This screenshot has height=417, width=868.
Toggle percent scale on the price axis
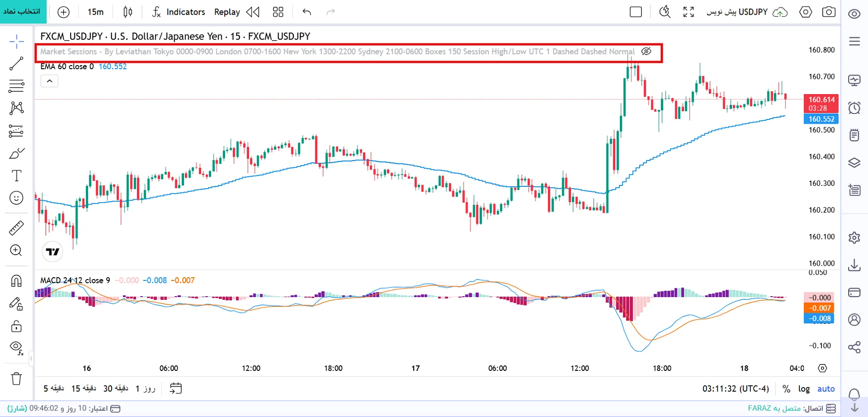[786, 389]
